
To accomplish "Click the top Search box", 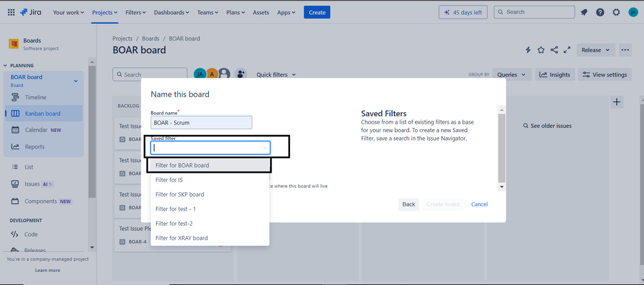I will pyautogui.click(x=534, y=12).
